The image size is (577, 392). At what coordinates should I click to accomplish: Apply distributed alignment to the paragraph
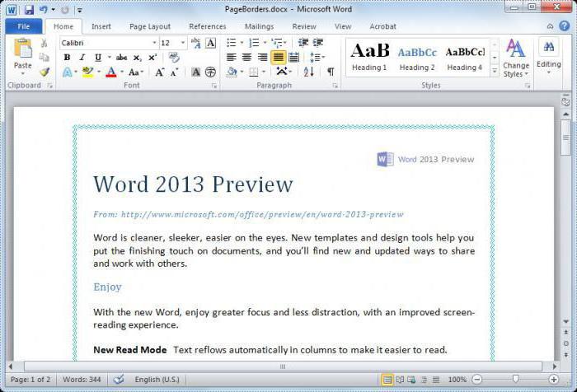(x=294, y=58)
